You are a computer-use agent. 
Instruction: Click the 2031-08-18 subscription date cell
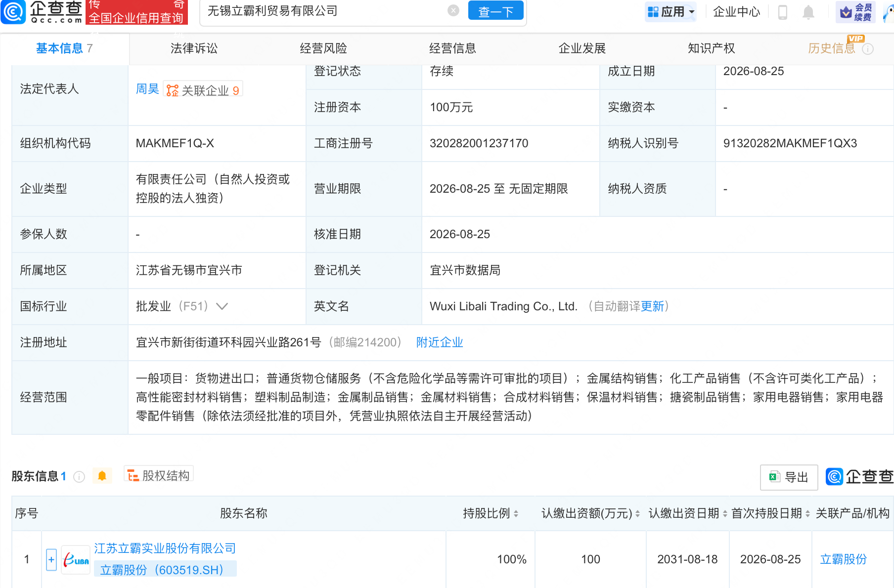[x=687, y=559]
